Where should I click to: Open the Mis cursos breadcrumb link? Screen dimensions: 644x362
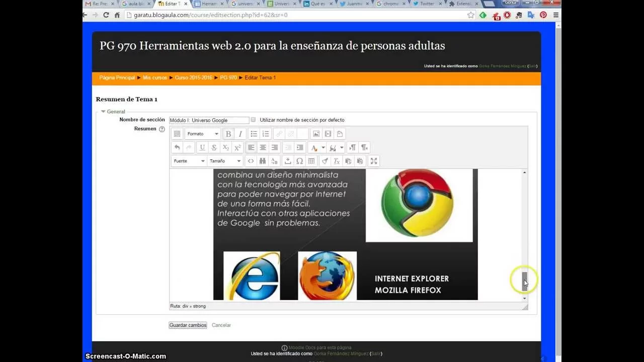point(155,78)
